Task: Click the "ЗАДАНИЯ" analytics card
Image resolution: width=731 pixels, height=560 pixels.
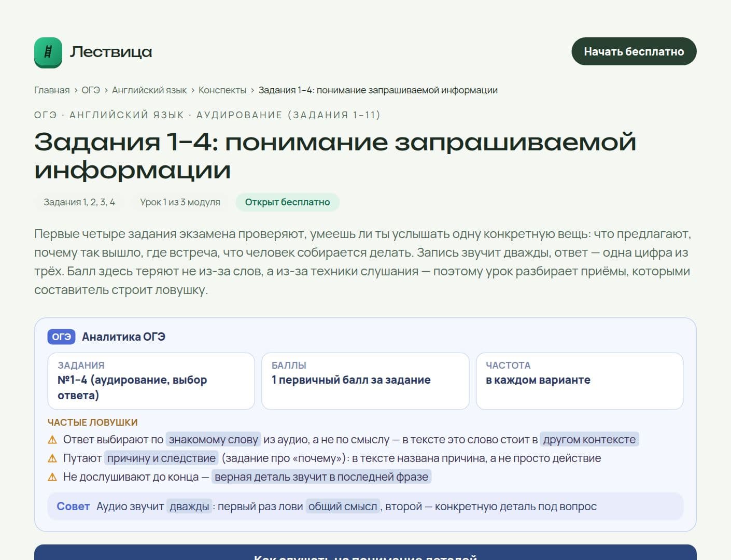Action: click(x=151, y=381)
